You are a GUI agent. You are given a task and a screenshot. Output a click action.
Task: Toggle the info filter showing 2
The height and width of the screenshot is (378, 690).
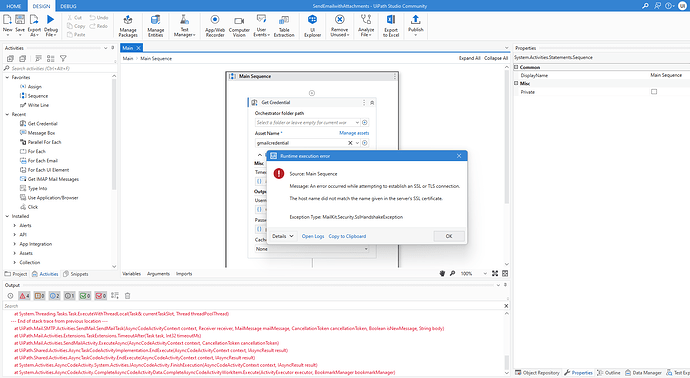[55, 296]
